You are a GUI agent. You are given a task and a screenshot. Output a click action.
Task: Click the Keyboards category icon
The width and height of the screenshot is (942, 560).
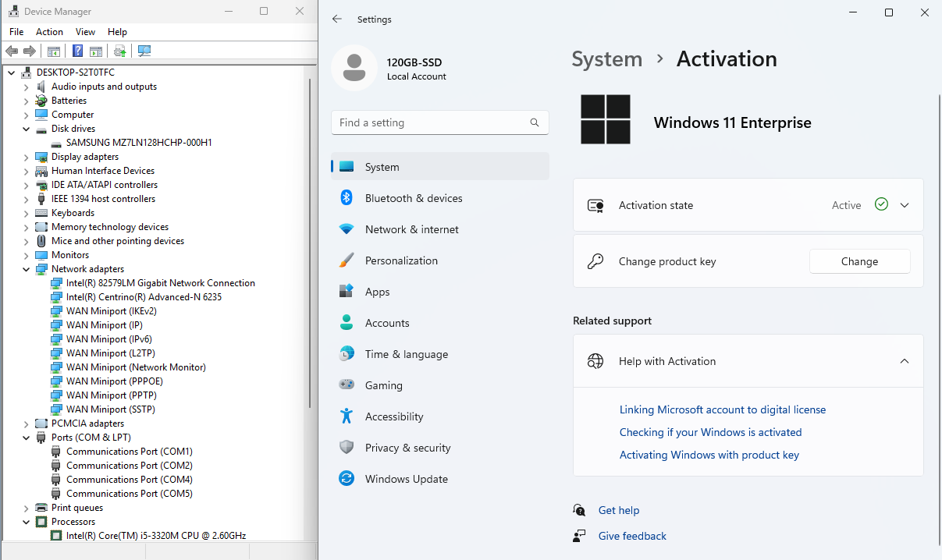click(x=41, y=213)
